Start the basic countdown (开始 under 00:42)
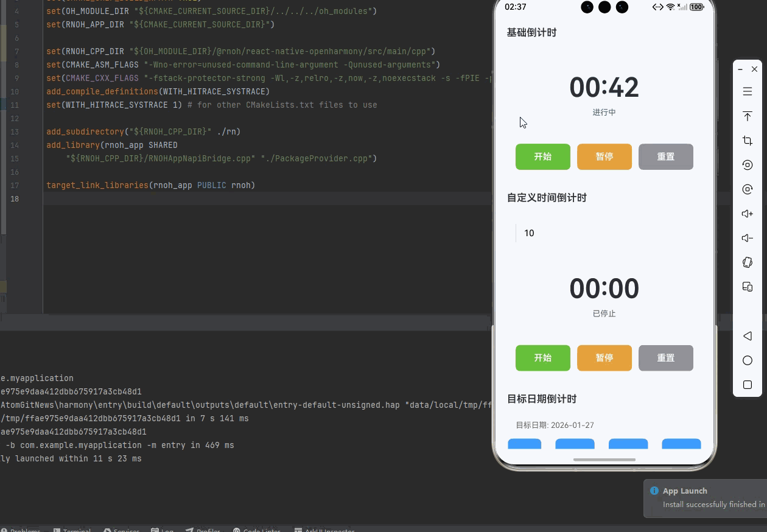 [x=543, y=156]
